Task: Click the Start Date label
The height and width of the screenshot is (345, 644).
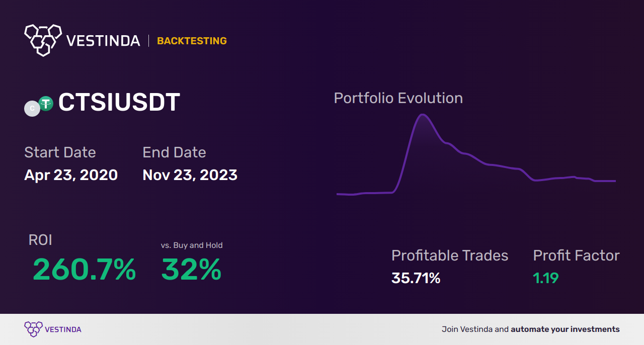Action: [60, 152]
